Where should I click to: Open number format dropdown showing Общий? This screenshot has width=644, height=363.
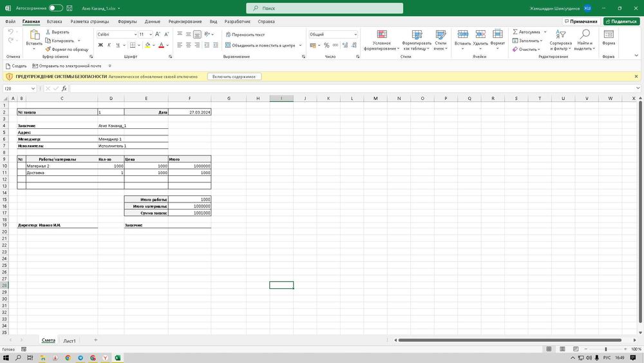pyautogui.click(x=355, y=35)
